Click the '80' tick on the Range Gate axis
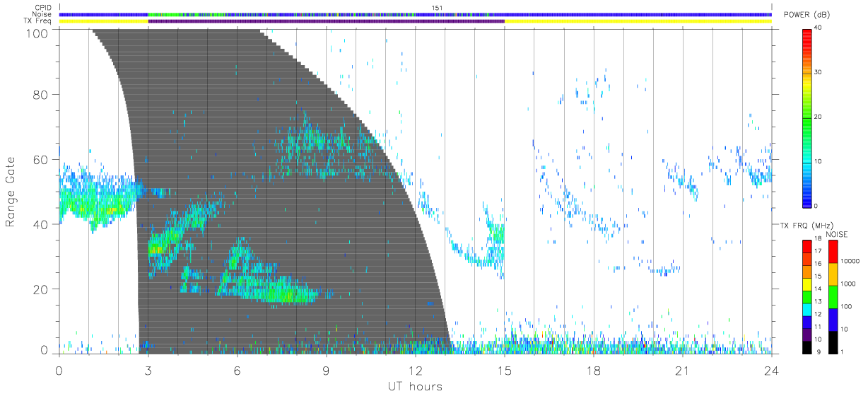This screenshot has width=868, height=401. tap(42, 94)
